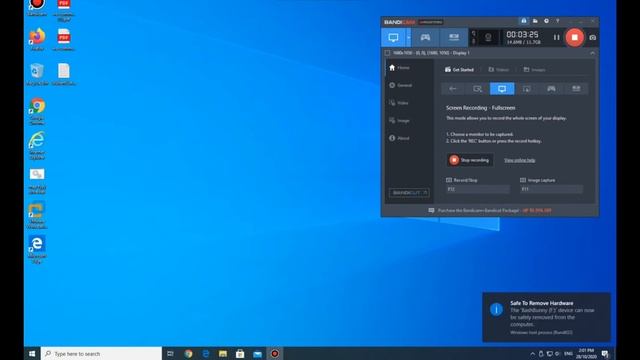Image resolution: width=640 pixels, height=360 pixels.
Task: Open the screen mode dropdown arrow
Action: pyautogui.click(x=408, y=38)
